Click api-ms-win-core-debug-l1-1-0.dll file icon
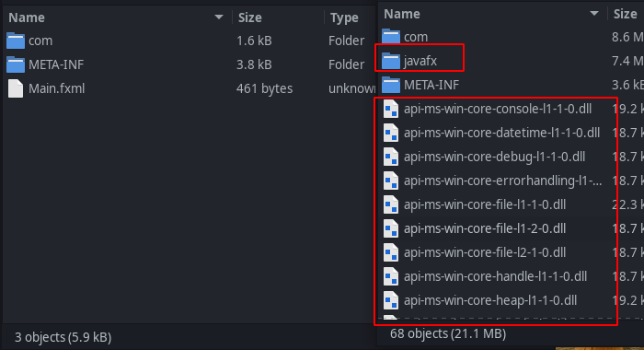Viewport: 644px width, 350px height. [391, 157]
